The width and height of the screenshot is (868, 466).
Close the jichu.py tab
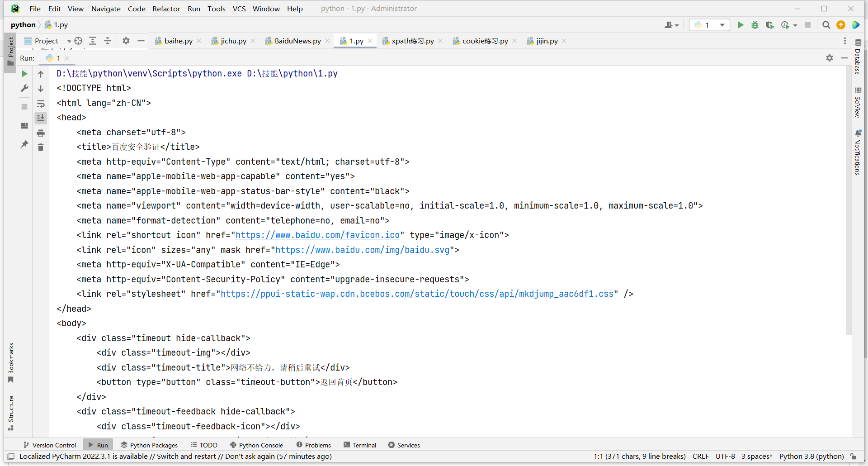(x=253, y=41)
